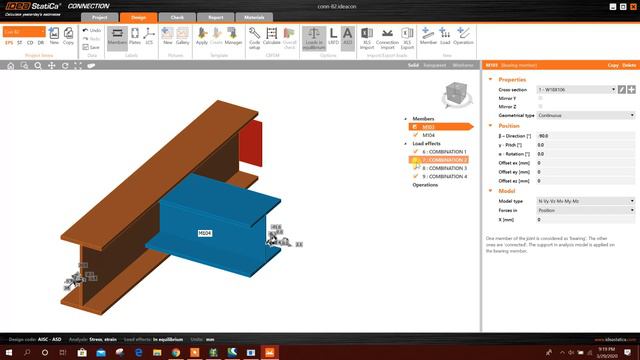The height and width of the screenshot is (360, 640).
Task: Open the Model type dropdown
Action: [x=586, y=201]
